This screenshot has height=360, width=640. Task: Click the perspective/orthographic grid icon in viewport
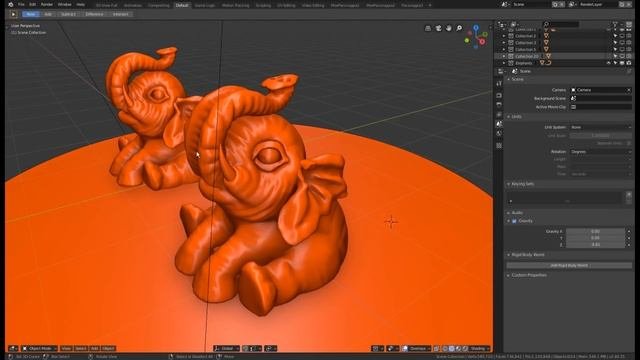[428, 28]
